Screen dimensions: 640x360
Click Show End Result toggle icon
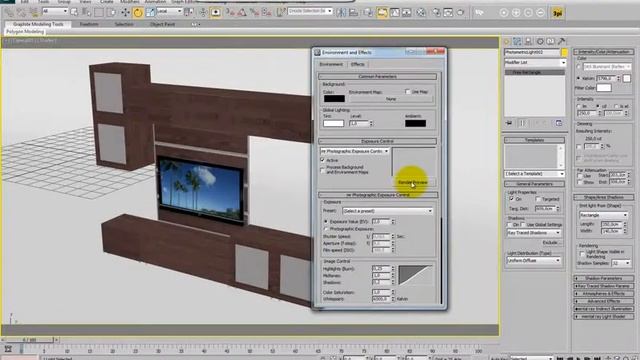coord(522,123)
